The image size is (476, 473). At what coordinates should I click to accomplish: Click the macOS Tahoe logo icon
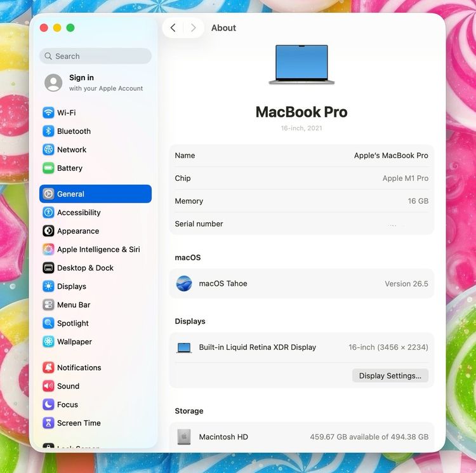coord(184,284)
